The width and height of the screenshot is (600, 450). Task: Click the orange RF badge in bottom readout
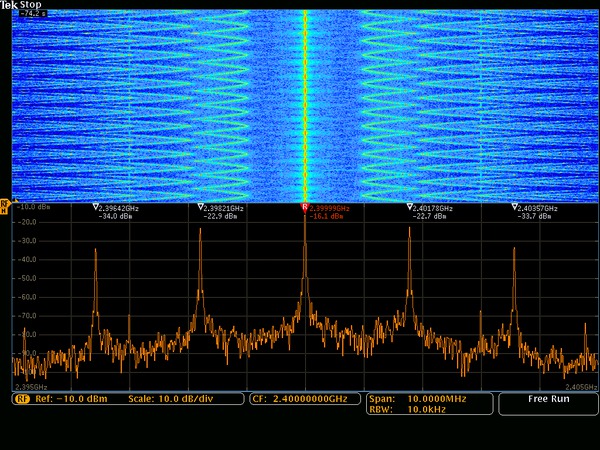coord(22,399)
